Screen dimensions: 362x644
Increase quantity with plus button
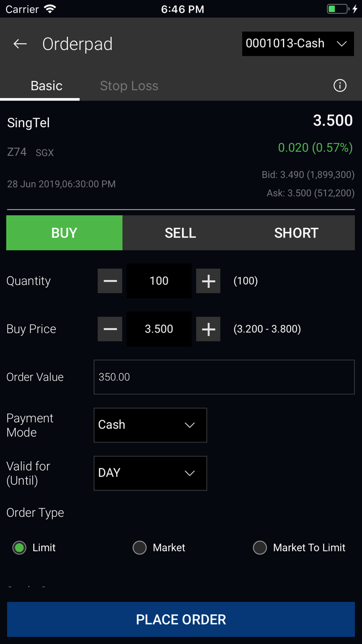click(x=208, y=281)
